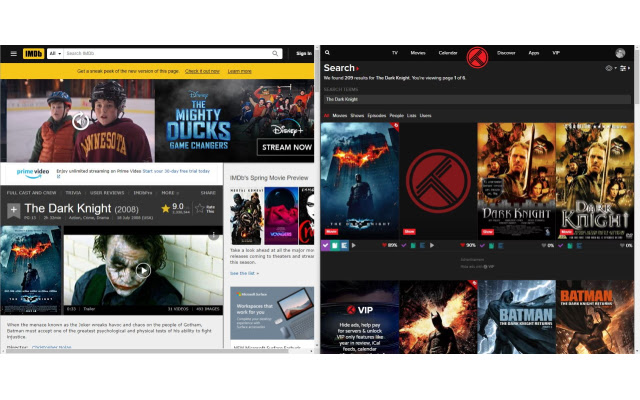Viewport: 640px width, 400px height.
Task: Click IMDb window's horizontal scrollbar
Action: pos(147,351)
